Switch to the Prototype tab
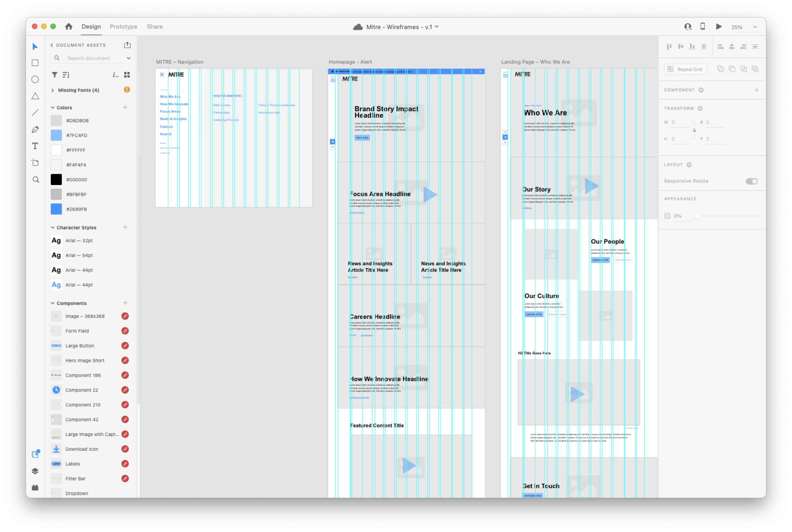The image size is (792, 532). (x=123, y=27)
